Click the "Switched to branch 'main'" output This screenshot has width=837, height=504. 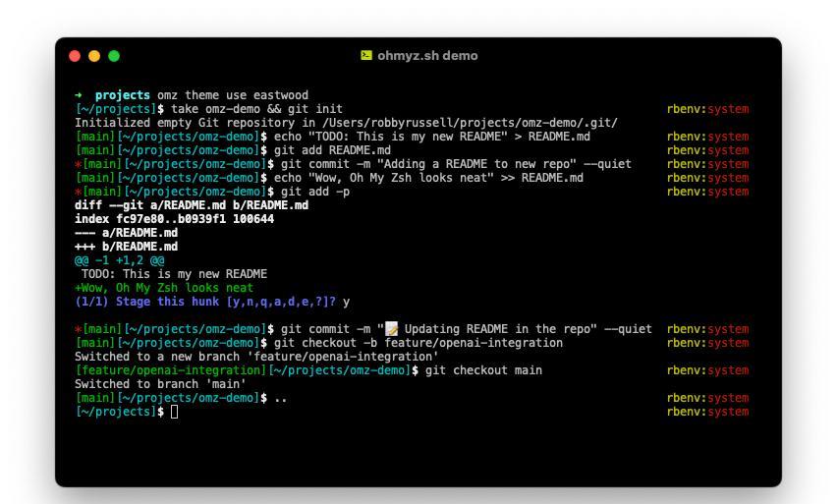pos(161,384)
